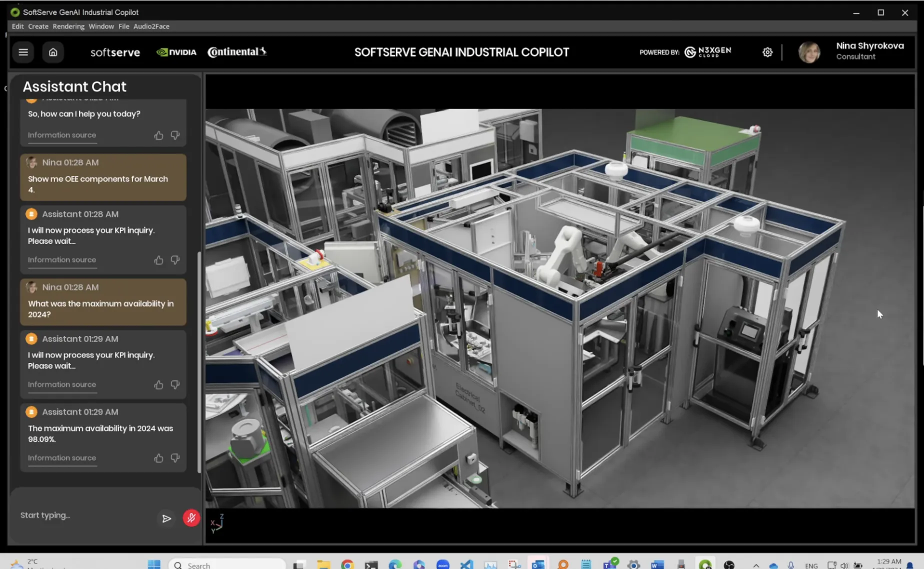
Task: Open Information source under 01:28 AM reply
Action: pyautogui.click(x=62, y=260)
